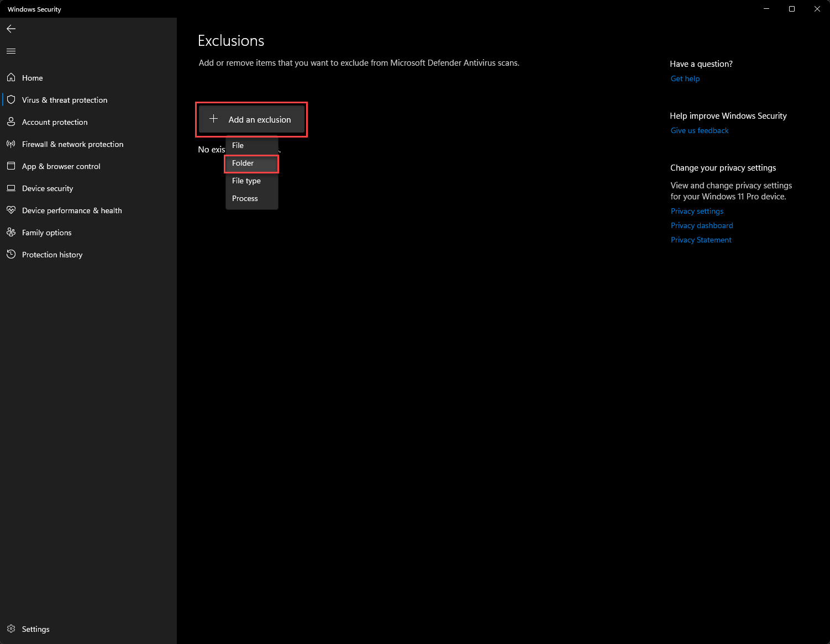This screenshot has width=830, height=644.
Task: Click Add an exclusion button
Action: coord(251,119)
